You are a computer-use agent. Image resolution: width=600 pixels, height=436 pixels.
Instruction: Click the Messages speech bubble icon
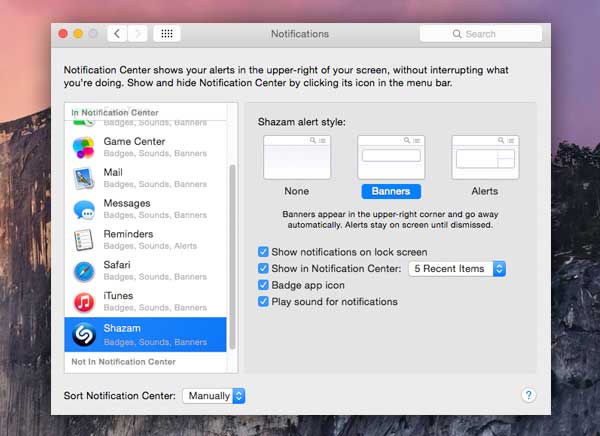point(84,210)
